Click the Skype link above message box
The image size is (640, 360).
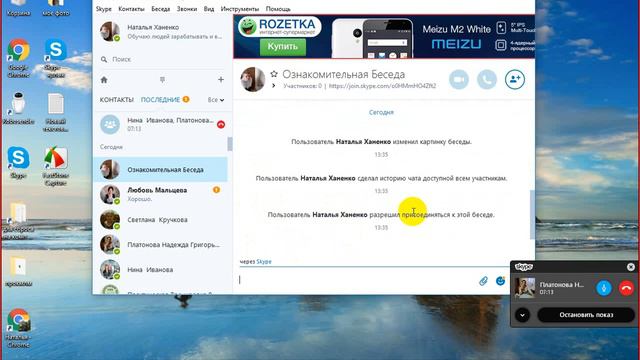point(264,262)
